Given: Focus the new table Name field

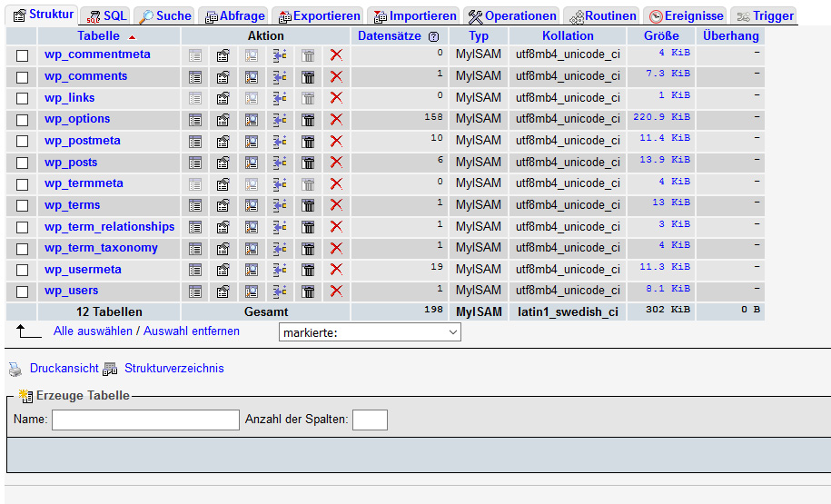Looking at the screenshot, I should coord(145,420).
